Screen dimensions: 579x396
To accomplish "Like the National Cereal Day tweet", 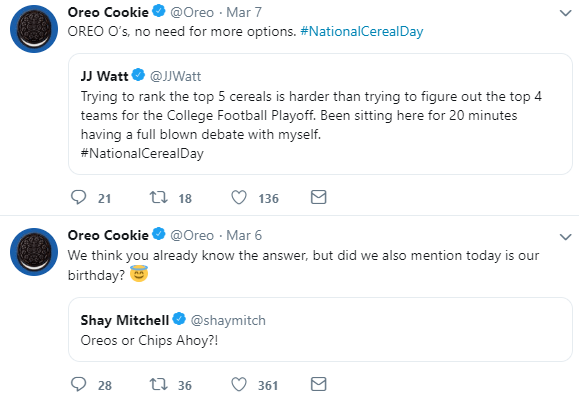I will tap(239, 197).
